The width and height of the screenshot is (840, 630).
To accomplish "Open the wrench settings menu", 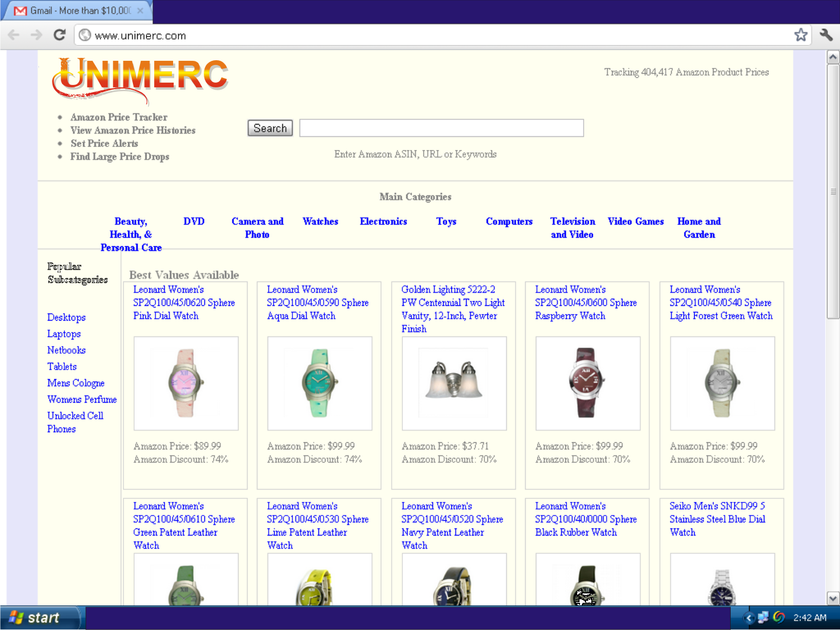I will click(826, 35).
